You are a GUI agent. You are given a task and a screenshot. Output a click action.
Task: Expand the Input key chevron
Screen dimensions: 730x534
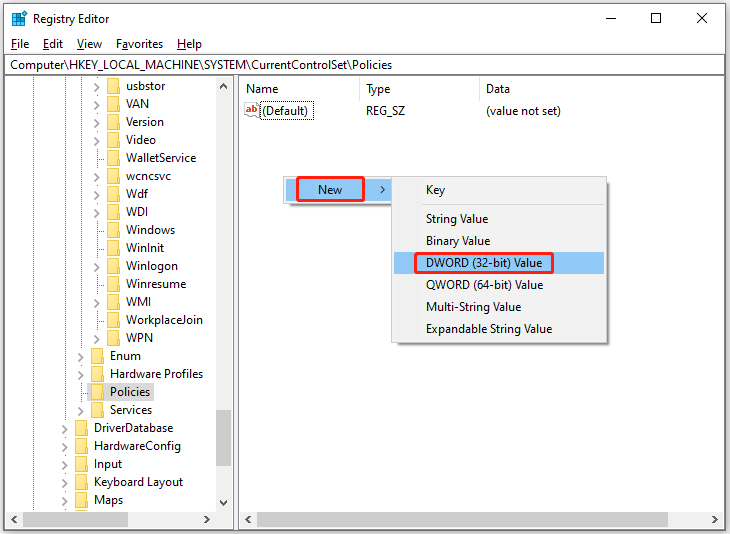point(64,465)
